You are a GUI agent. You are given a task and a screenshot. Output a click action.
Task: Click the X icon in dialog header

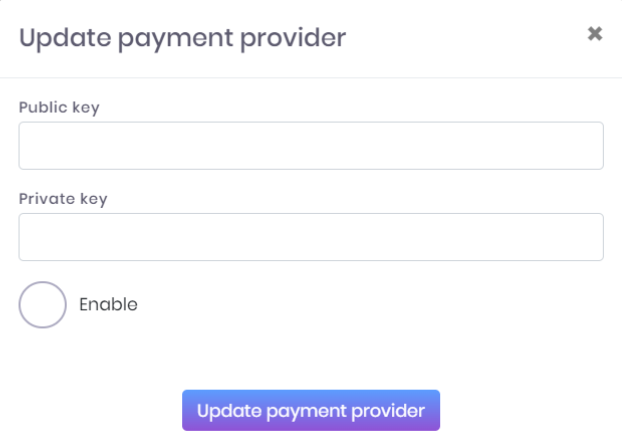click(595, 34)
